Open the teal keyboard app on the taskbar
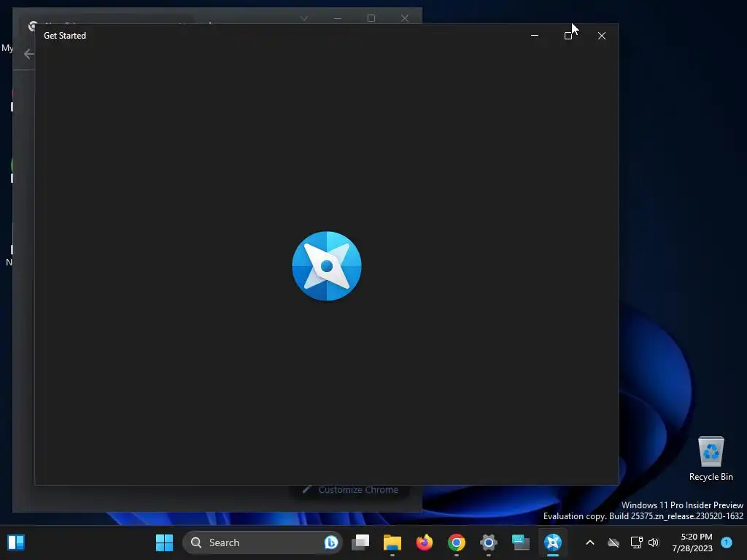747x560 pixels. click(x=521, y=542)
